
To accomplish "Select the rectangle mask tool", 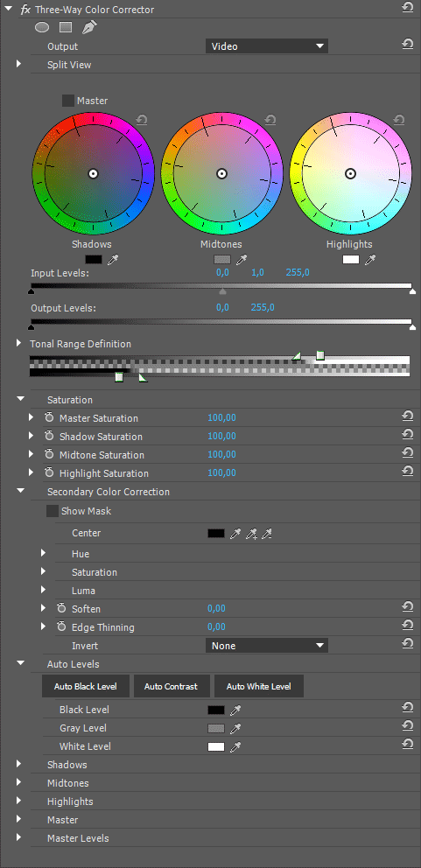I will pos(66,26).
